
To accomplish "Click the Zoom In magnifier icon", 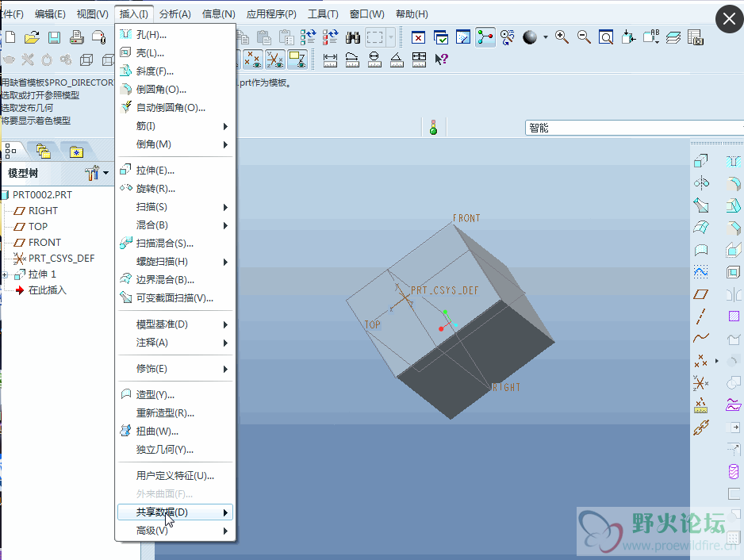I will (x=562, y=37).
